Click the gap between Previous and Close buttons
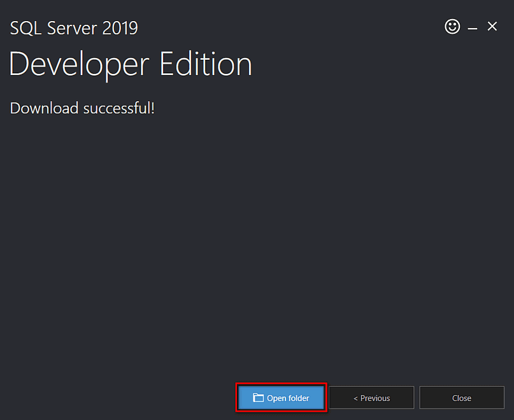514x420 pixels. coord(417,398)
